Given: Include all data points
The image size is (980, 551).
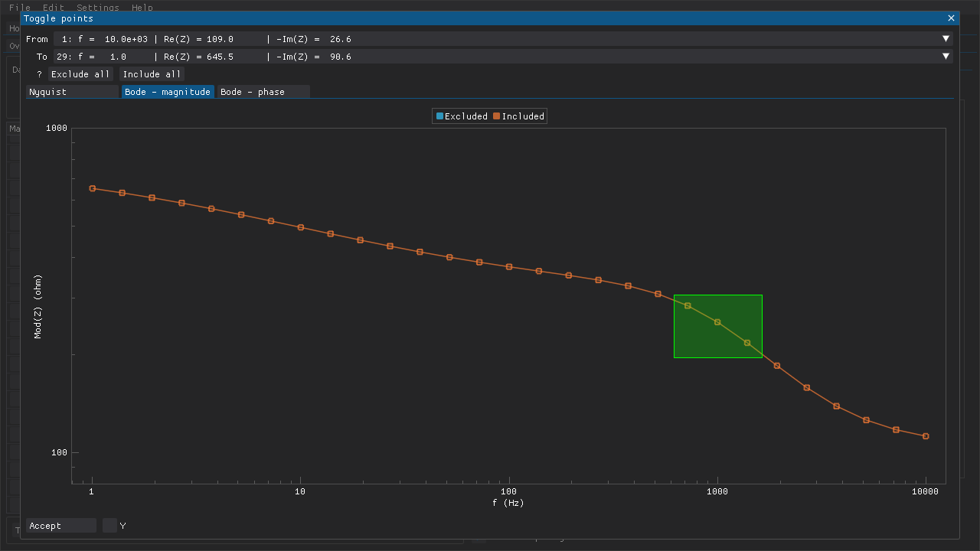Looking at the screenshot, I should [x=152, y=74].
